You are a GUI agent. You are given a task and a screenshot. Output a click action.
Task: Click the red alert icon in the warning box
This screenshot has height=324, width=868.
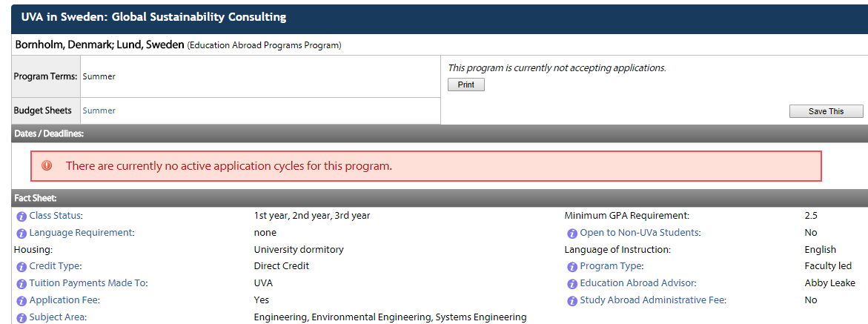47,166
